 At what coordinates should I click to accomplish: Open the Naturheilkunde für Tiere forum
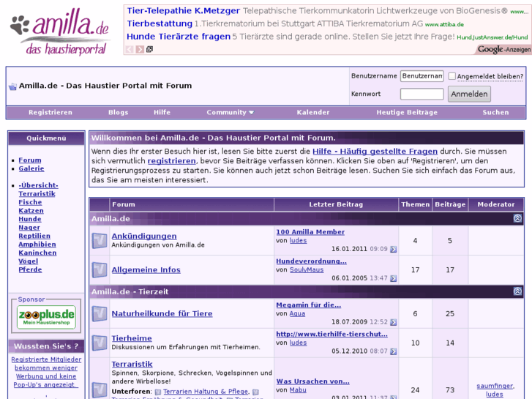pyautogui.click(x=162, y=313)
